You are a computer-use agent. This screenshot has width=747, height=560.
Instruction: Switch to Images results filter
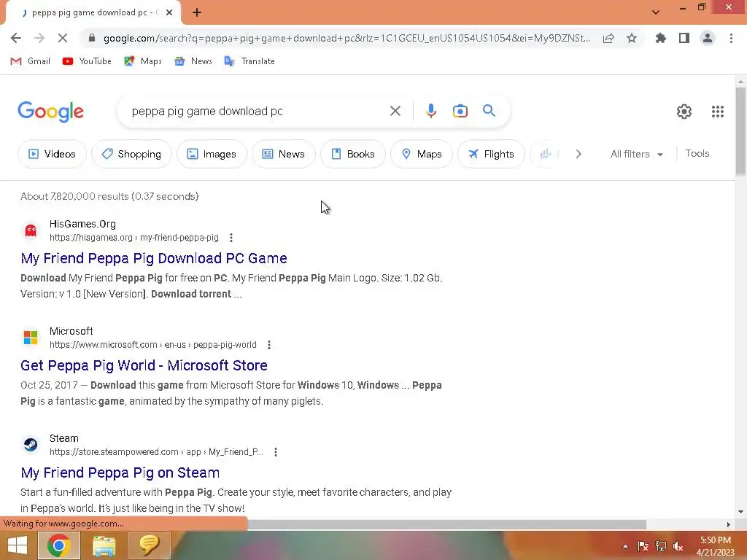click(212, 154)
